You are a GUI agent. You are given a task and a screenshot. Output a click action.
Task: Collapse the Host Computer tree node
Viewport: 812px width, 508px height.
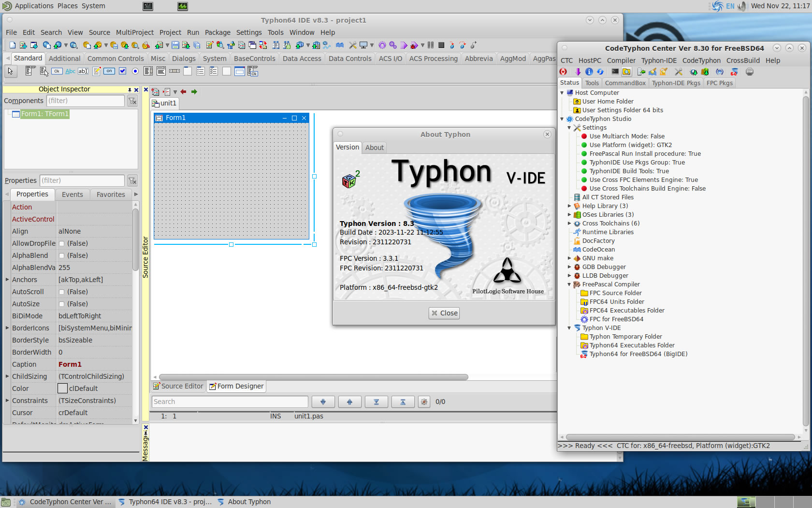(562, 93)
